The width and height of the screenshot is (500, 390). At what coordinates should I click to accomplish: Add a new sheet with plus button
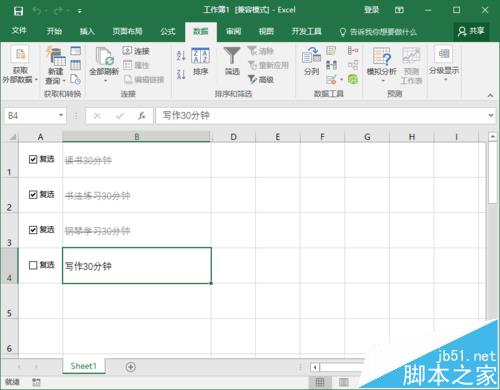131,367
